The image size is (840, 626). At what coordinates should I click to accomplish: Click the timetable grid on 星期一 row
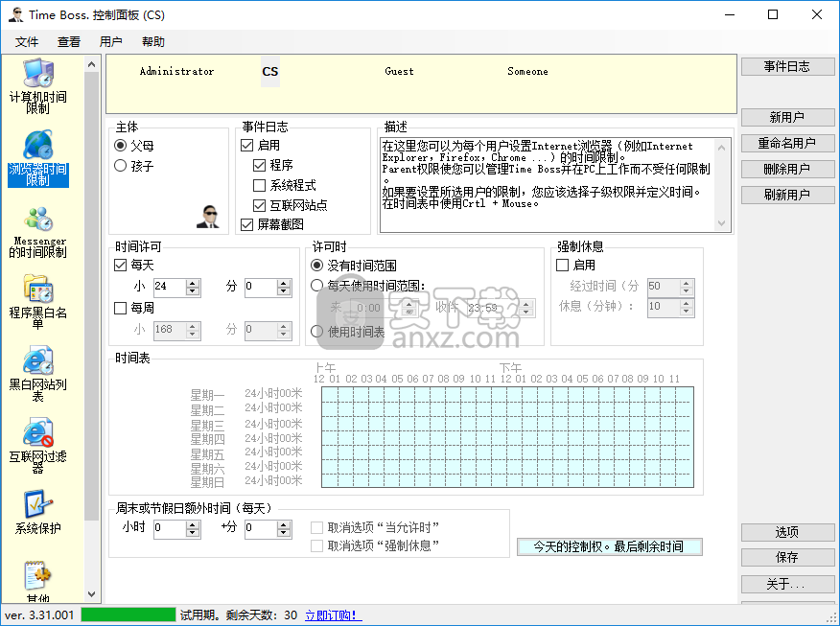coord(507,394)
